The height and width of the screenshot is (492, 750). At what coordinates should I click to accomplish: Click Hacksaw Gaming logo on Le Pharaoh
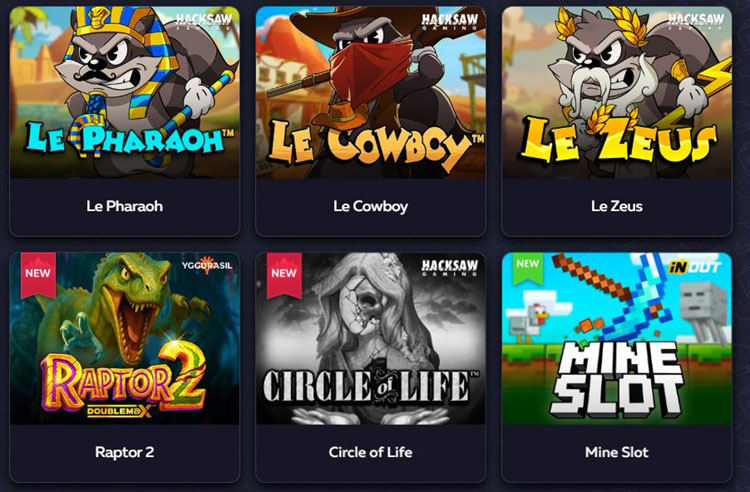pyautogui.click(x=204, y=21)
